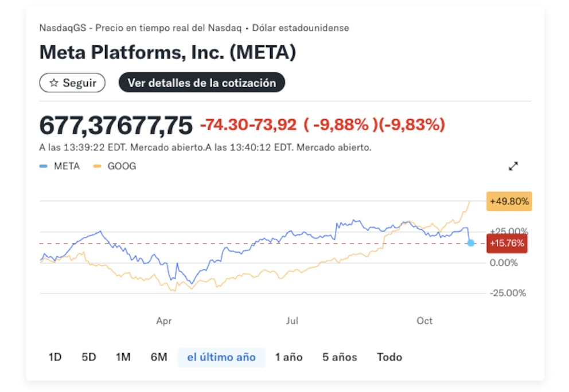Show the 5 años range
The height and width of the screenshot is (392, 569).
coord(340,357)
